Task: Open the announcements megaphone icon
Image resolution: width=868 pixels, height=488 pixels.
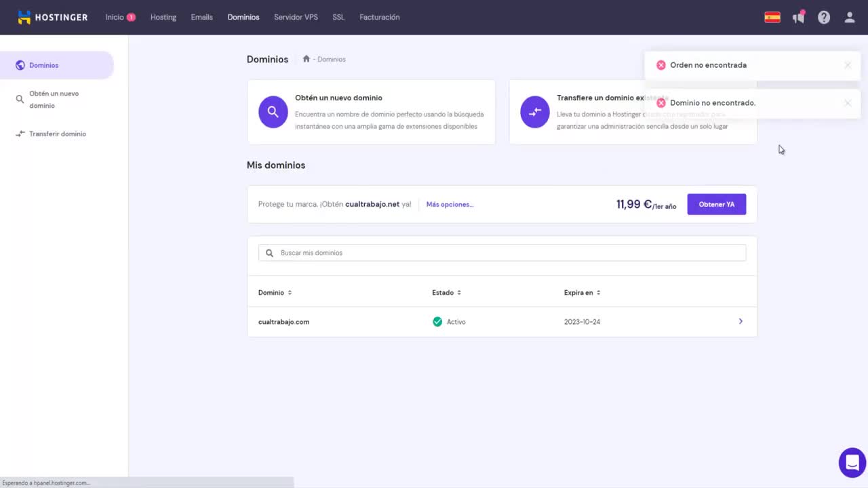Action: tap(798, 18)
